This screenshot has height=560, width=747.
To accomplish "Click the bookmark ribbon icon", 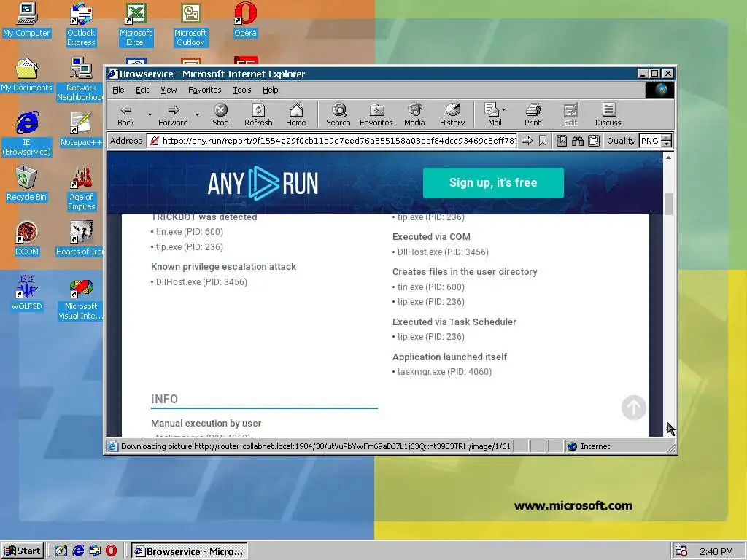I will coord(543,141).
